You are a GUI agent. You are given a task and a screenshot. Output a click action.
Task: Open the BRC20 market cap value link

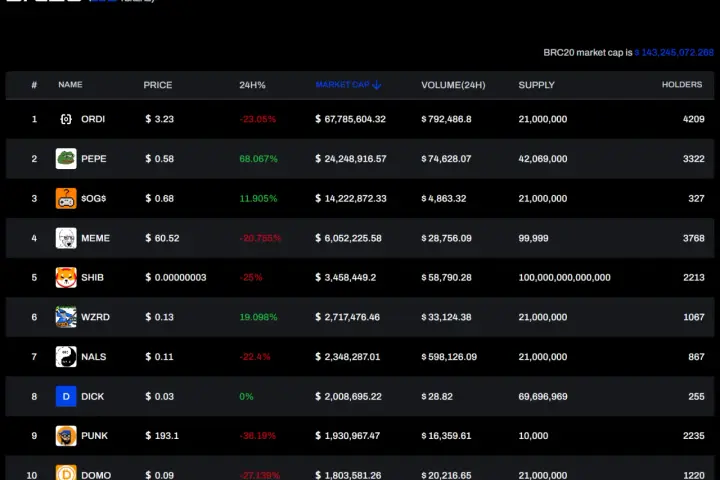point(674,52)
